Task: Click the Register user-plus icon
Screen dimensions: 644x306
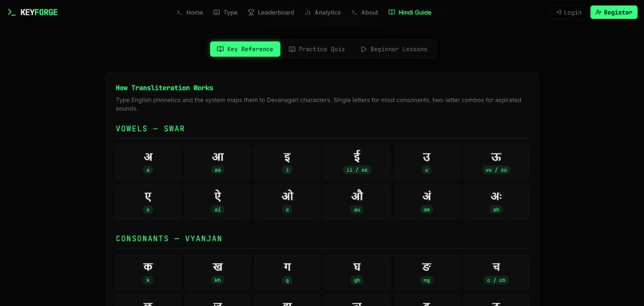Action: tap(598, 12)
